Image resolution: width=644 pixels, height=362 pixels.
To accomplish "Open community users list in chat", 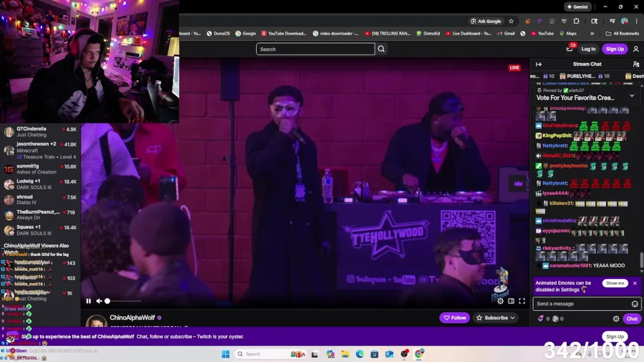I will pos(636,64).
